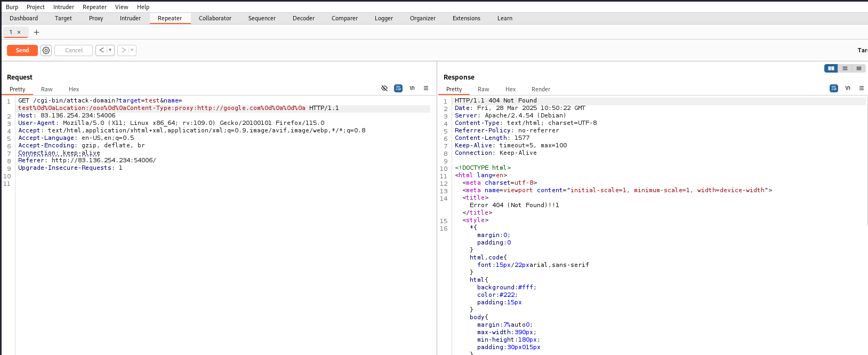
Task: Click the Referer header line
Action: point(87,160)
